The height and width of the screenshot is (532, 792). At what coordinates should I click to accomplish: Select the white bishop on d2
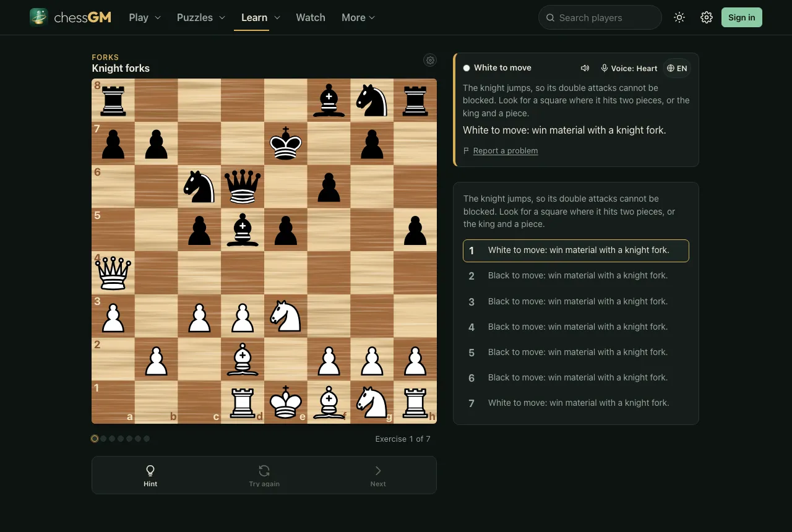(x=243, y=359)
